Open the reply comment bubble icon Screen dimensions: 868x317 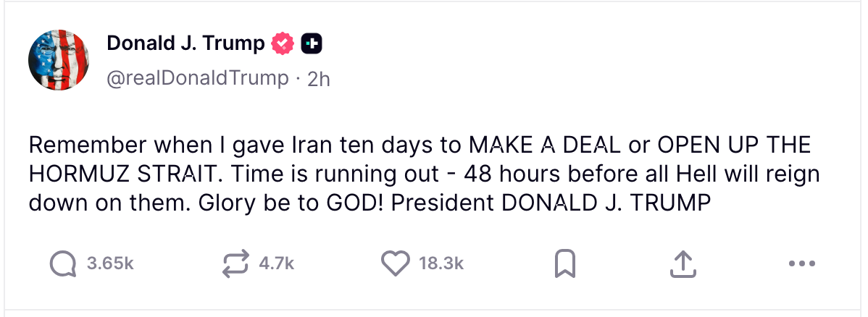click(x=63, y=264)
